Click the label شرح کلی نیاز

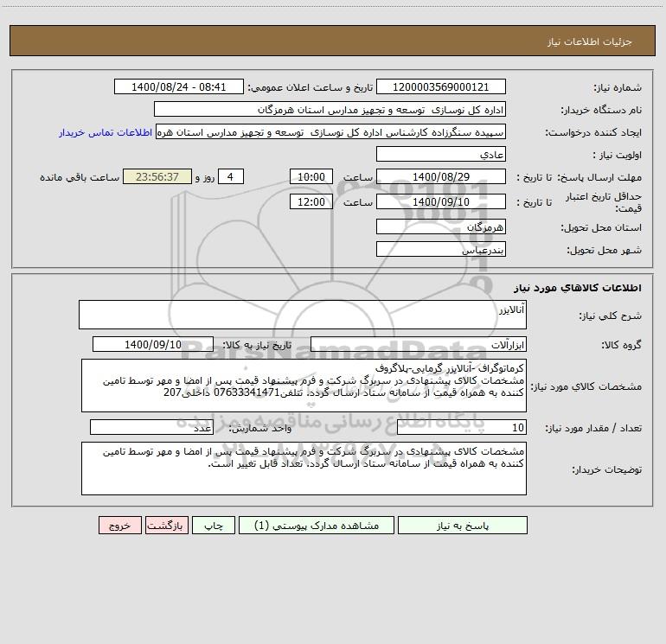pyautogui.click(x=611, y=316)
